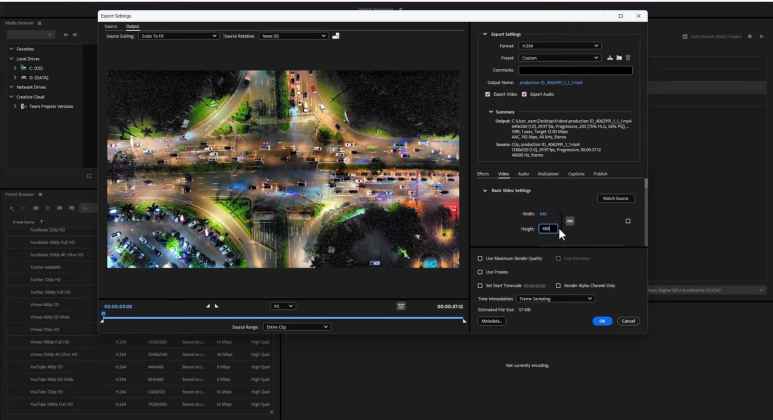
Task: Open the Time Interpolation dropdown
Action: [553, 298]
